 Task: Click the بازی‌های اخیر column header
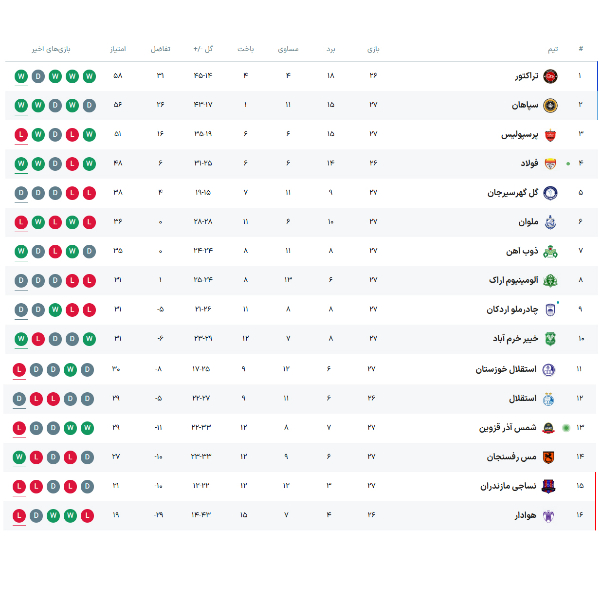tap(51, 49)
